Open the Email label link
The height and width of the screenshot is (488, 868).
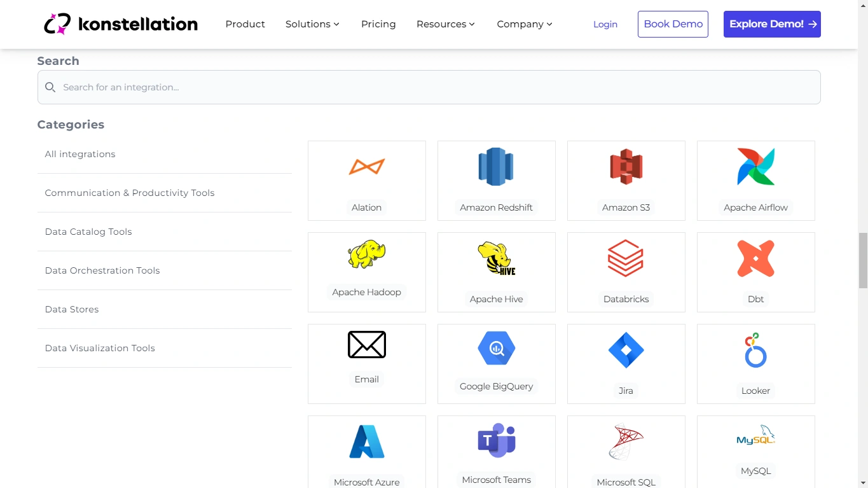[367, 379]
